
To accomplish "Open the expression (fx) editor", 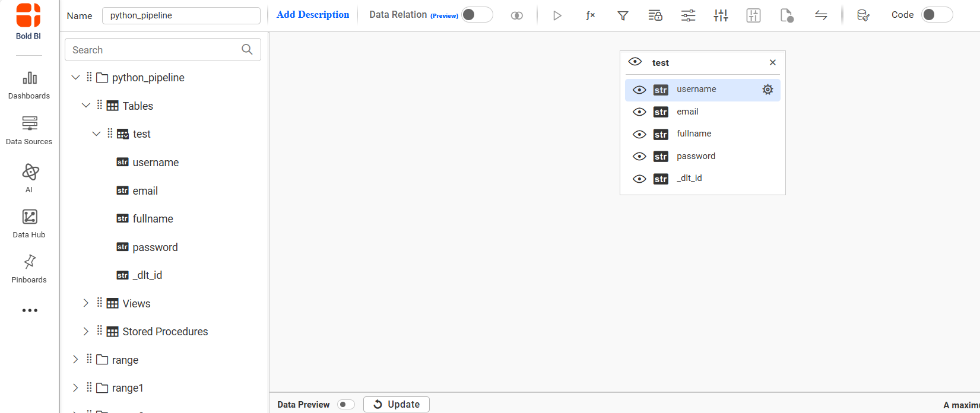I will coord(590,15).
